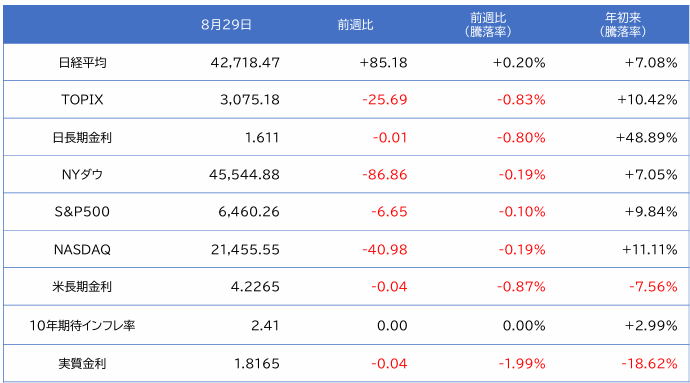Select the TOPIX row label
This screenshot has height=383, width=690.
click(x=82, y=99)
